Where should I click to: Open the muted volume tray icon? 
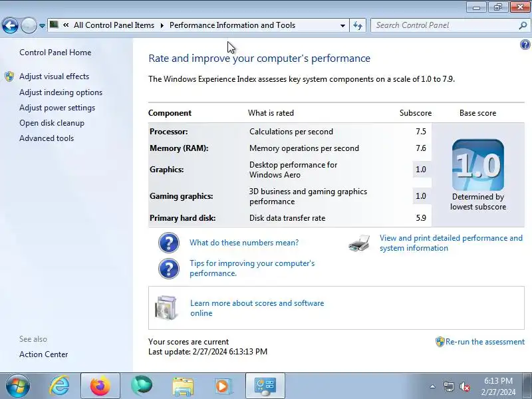pos(464,386)
